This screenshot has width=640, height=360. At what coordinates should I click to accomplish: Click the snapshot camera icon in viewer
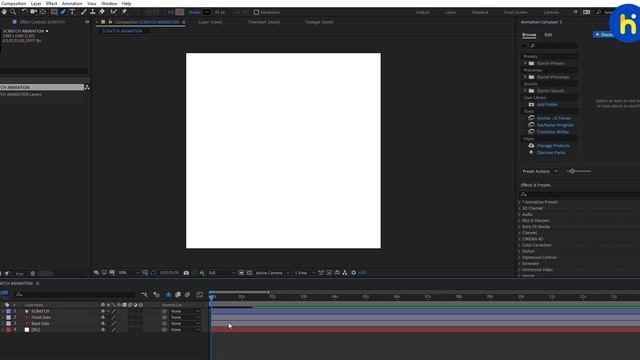[x=186, y=273]
